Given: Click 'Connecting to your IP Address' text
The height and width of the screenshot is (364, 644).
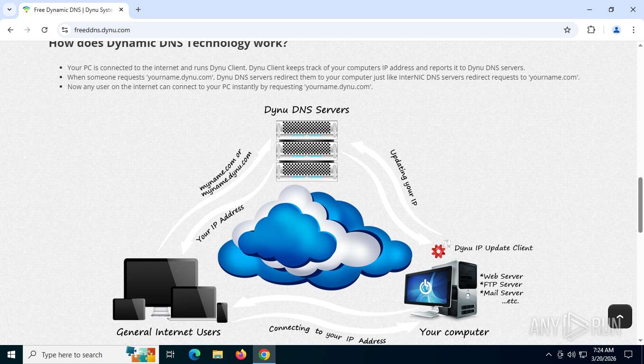Looking at the screenshot, I should (327, 334).
